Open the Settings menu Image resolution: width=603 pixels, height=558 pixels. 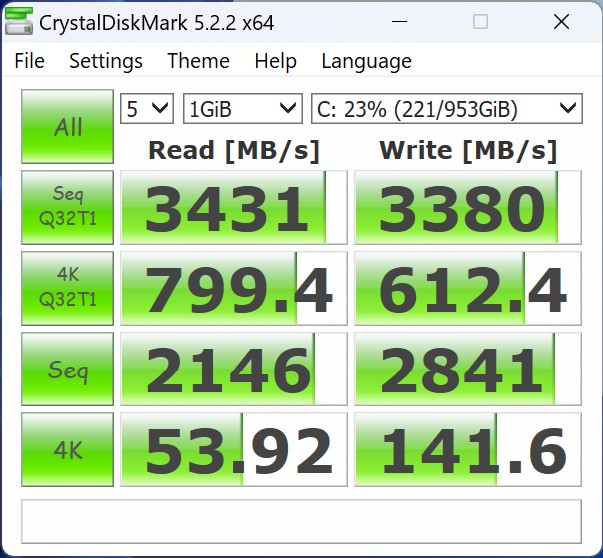pyautogui.click(x=106, y=61)
